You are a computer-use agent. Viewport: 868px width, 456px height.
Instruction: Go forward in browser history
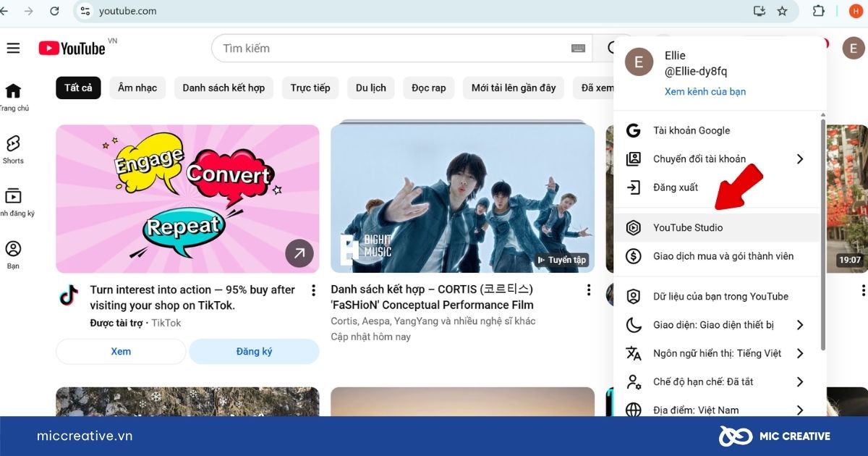pyautogui.click(x=28, y=11)
